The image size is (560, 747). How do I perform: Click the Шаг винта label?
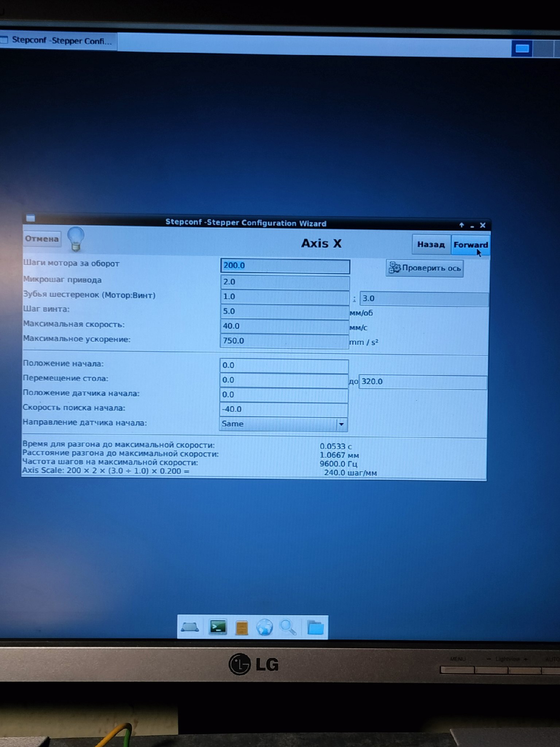pos(46,309)
